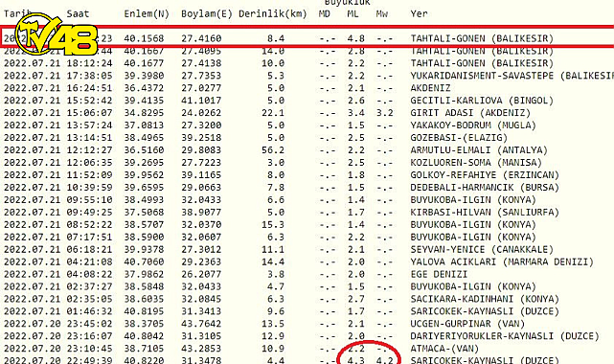The height and width of the screenshot is (364, 614).
Task: Click the YALOVA ACIKLARI (MARMARA DENIZI) location
Action: click(x=502, y=262)
